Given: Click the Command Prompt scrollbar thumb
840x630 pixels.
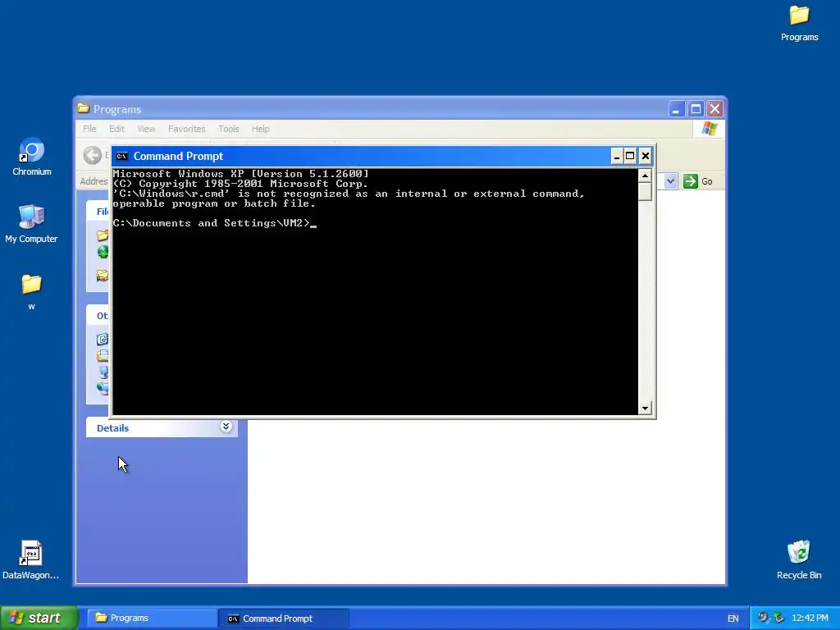Looking at the screenshot, I should pyautogui.click(x=645, y=191).
